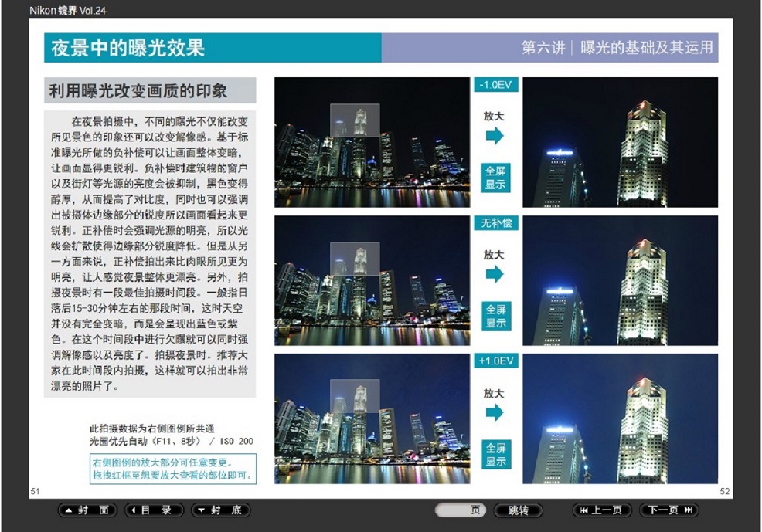Click the 封面 (front cover) button

click(88, 510)
